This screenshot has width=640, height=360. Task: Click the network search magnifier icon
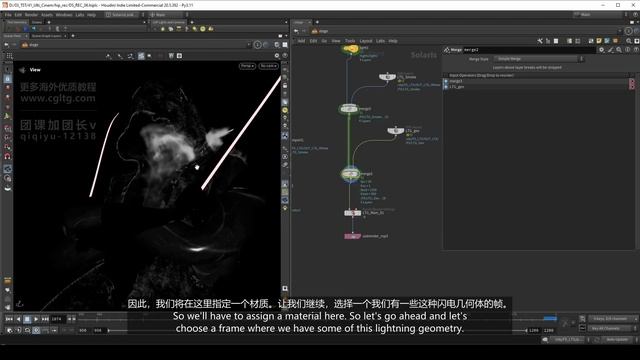coord(629,41)
